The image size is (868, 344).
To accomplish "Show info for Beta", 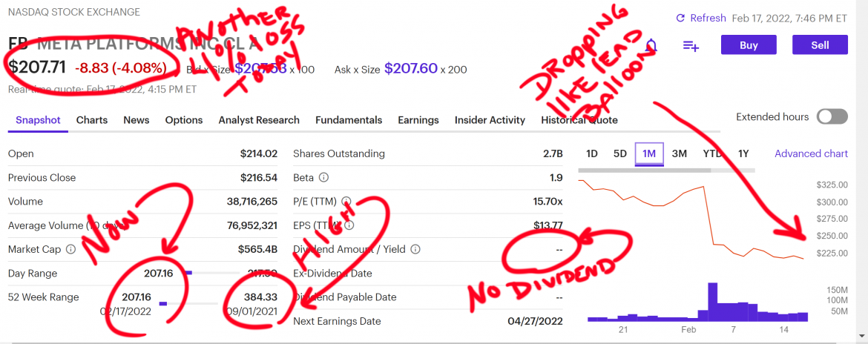I will point(324,178).
